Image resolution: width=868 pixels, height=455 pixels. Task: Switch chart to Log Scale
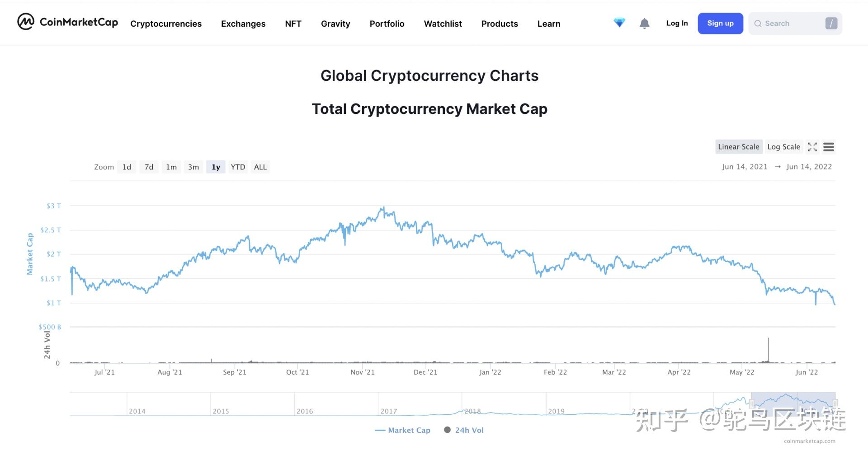tap(783, 147)
